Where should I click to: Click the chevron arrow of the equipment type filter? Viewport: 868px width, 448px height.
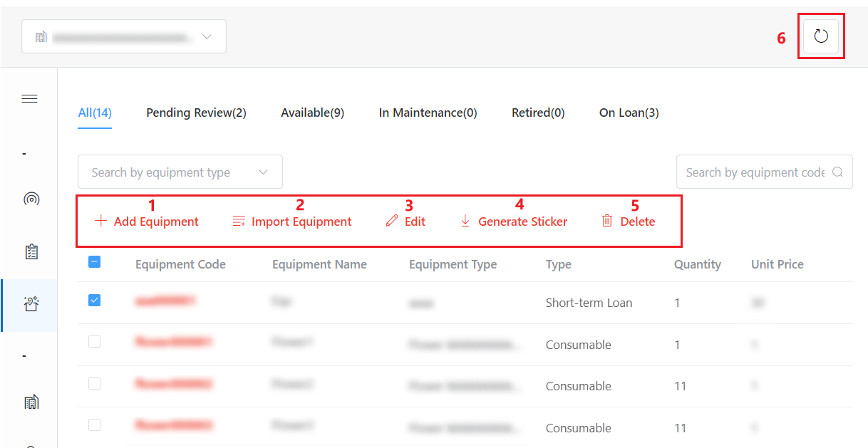tap(264, 172)
